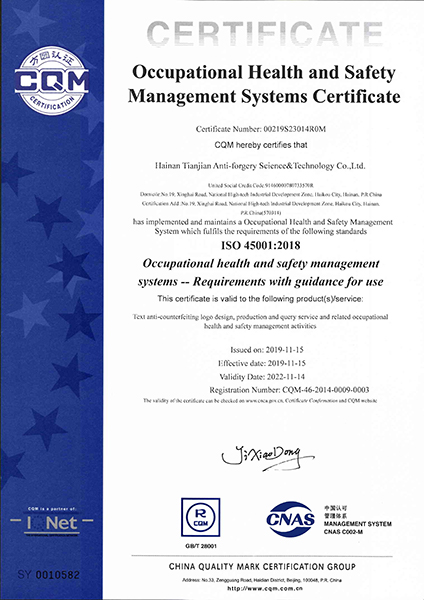Click 'Validity Date: 2022-11-14'
Image resolution: width=424 pixels, height=600 pixels.
click(x=262, y=377)
